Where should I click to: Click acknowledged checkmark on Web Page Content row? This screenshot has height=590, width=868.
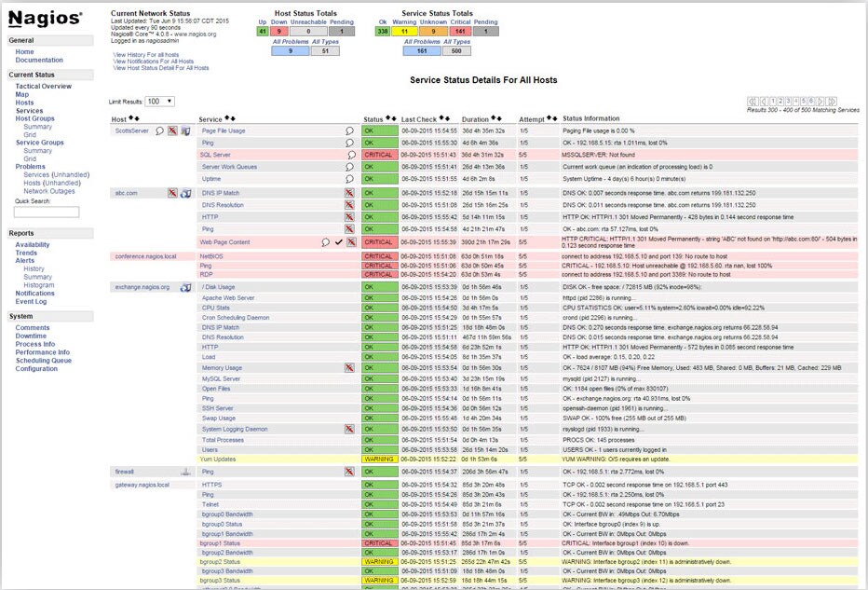click(339, 242)
